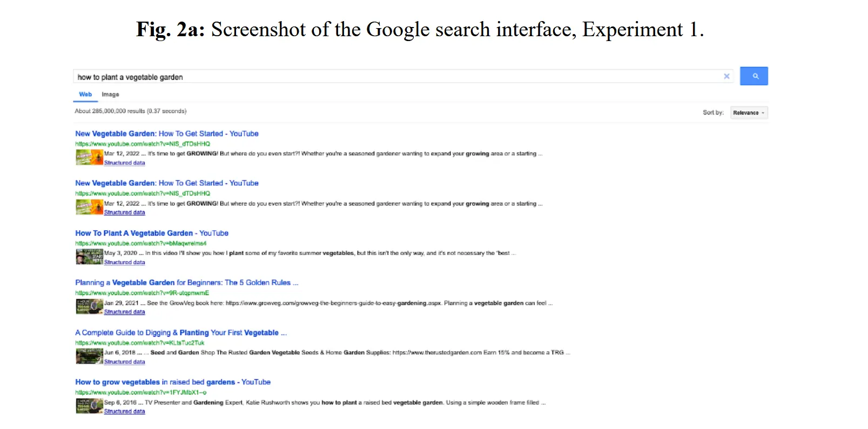Click the thumbnail of the Jun 6, 2018 video
This screenshot has height=429, width=868.
pos(89,356)
